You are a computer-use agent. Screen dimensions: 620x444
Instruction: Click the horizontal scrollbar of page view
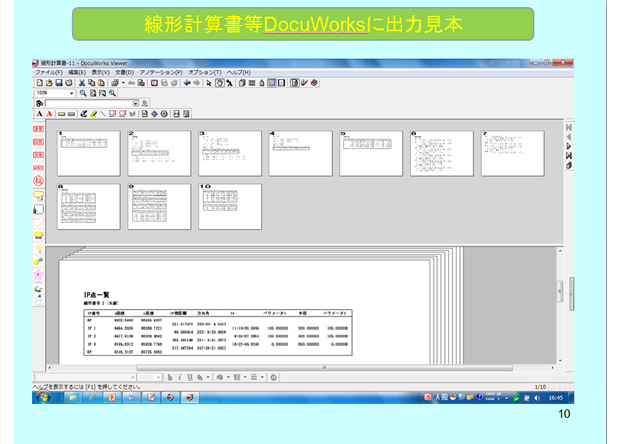point(324,368)
